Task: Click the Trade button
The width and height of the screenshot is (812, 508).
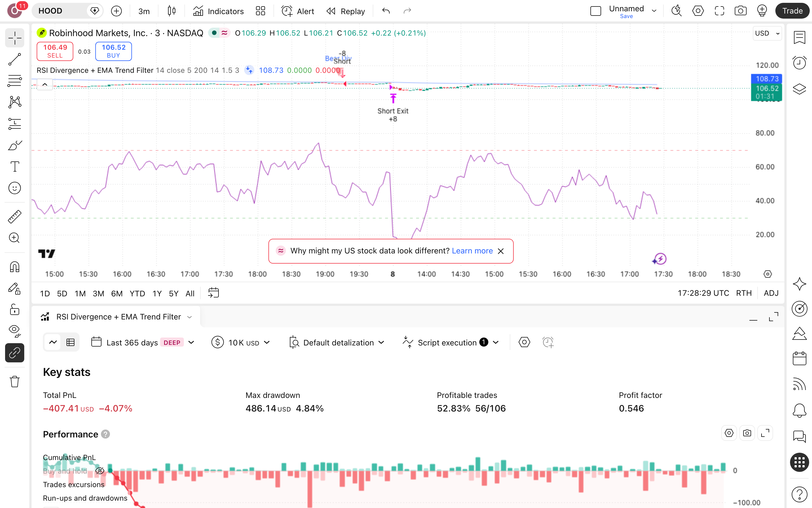Action: [x=792, y=11]
